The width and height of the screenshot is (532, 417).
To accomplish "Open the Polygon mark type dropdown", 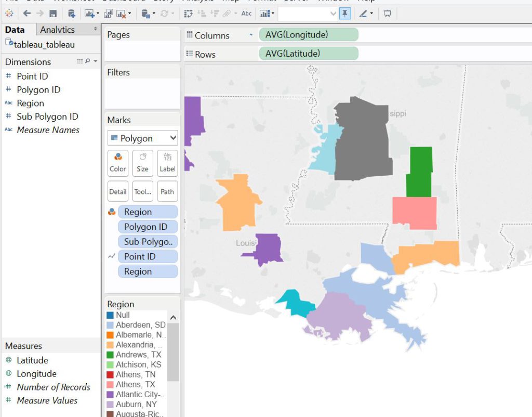I will (x=142, y=138).
